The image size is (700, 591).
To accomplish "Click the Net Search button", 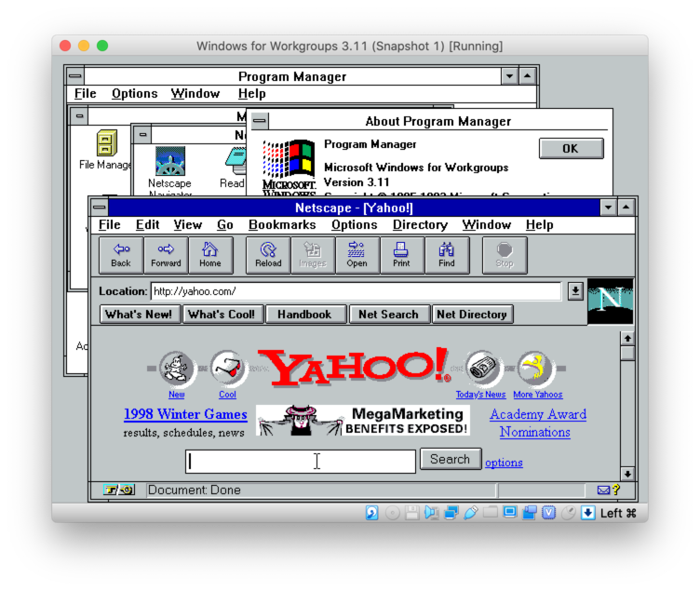I will [388, 315].
